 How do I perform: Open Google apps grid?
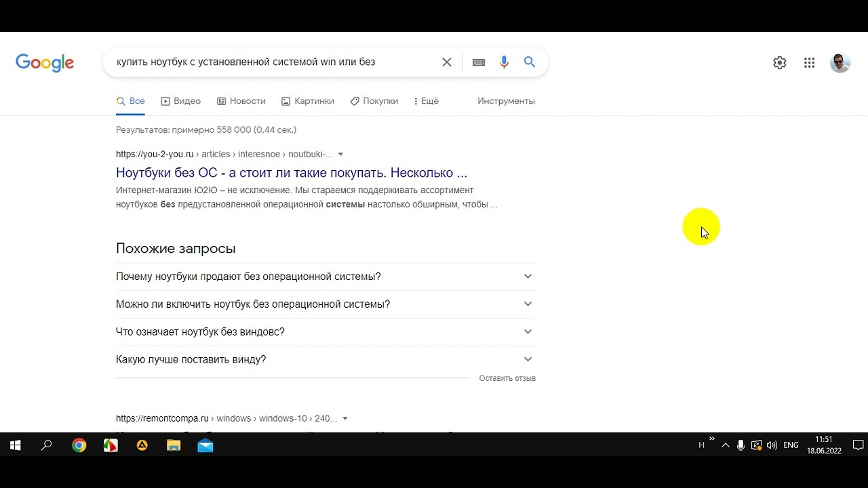click(809, 63)
